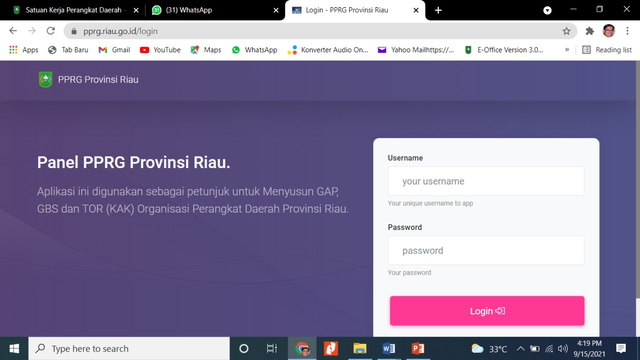This screenshot has height=360, width=640.
Task: Click the pink Login button
Action: click(487, 311)
